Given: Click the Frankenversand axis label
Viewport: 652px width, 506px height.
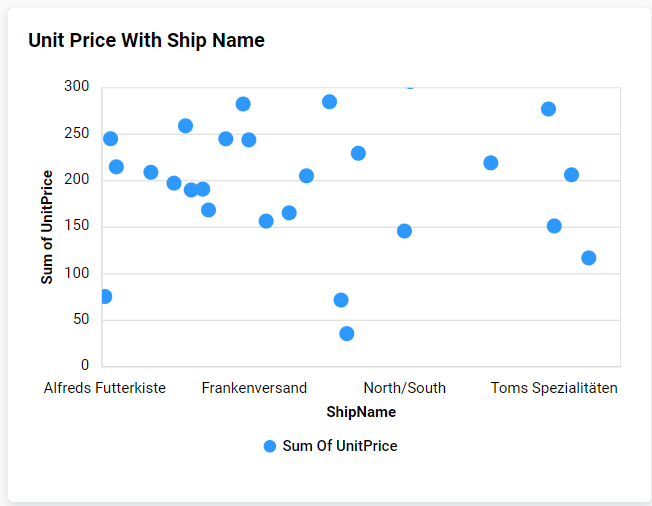Looking at the screenshot, I should (254, 388).
